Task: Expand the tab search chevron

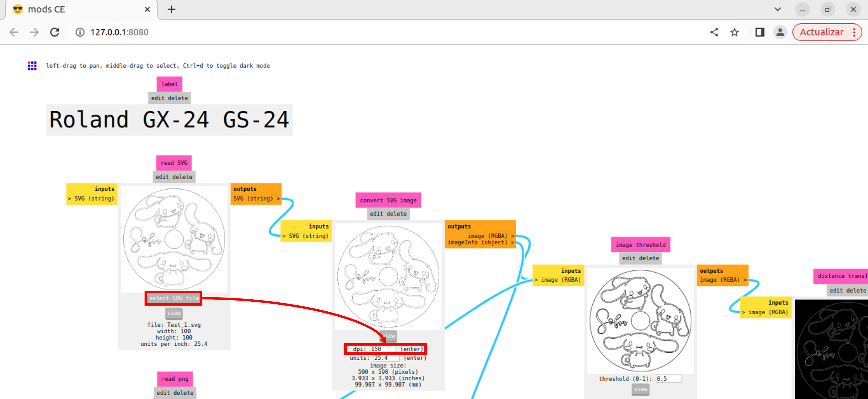Action: click(777, 9)
